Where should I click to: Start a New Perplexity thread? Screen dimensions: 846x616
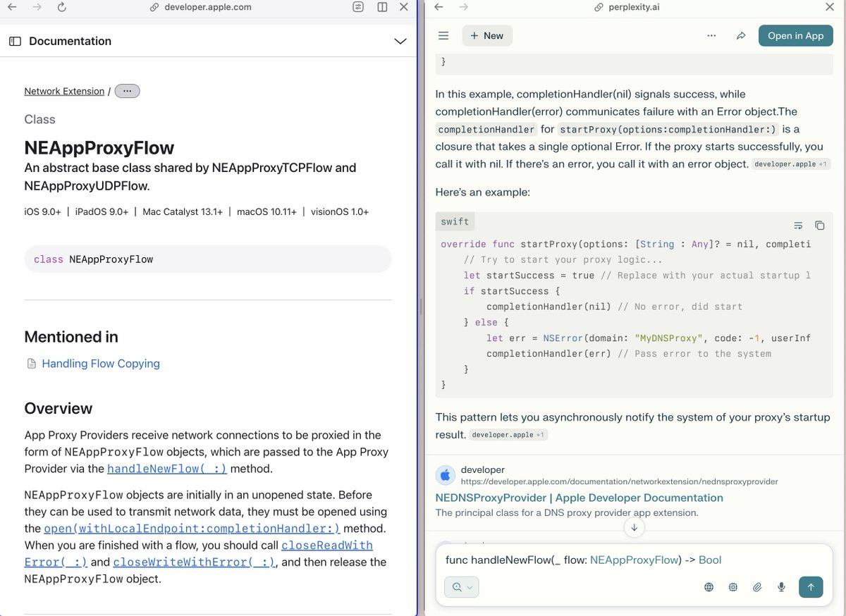pyautogui.click(x=487, y=36)
